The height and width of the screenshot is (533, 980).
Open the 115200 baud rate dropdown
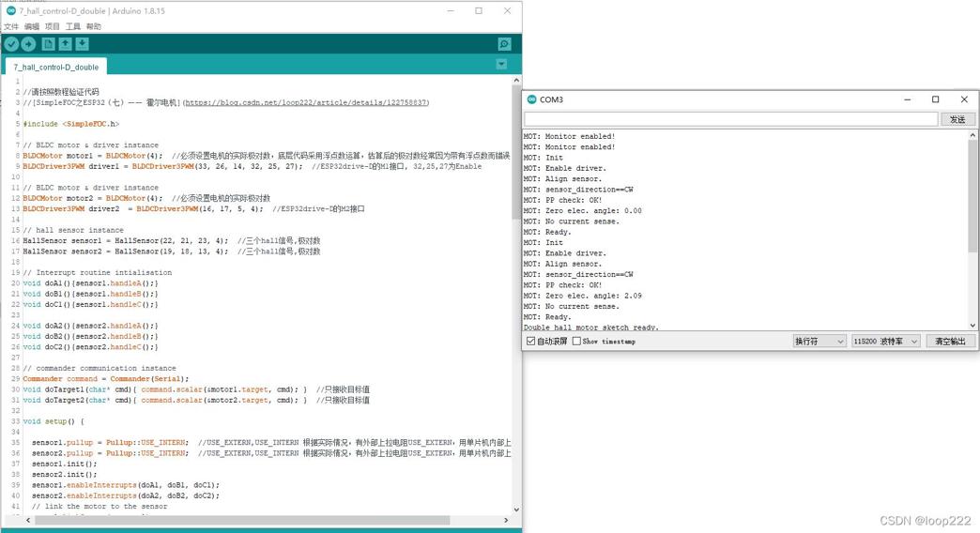885,342
